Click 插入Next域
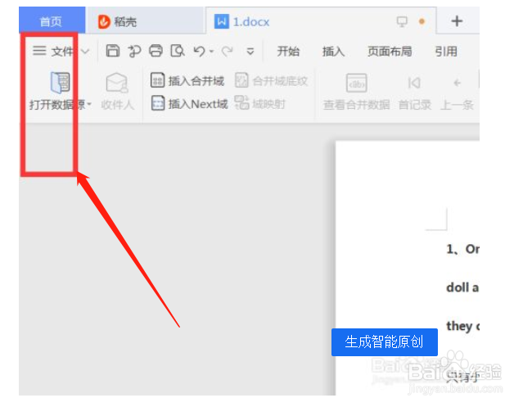 point(189,104)
